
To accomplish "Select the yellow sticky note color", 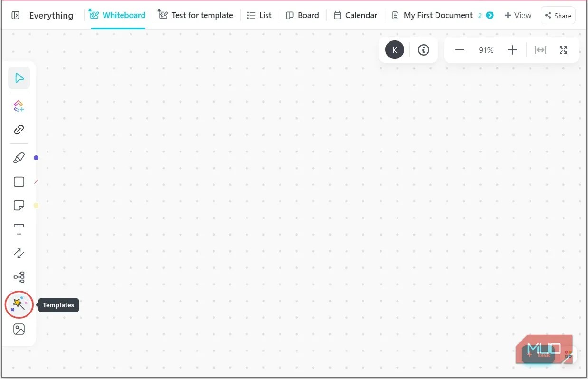I will tap(36, 205).
